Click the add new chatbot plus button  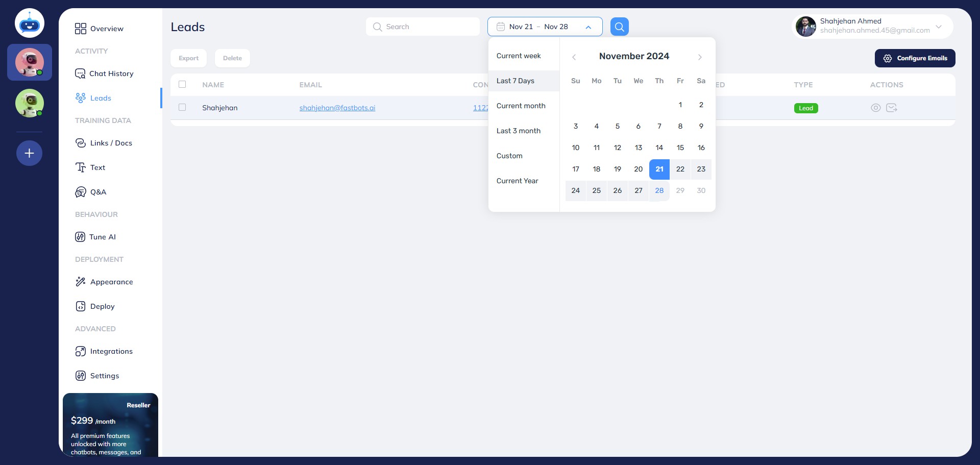pyautogui.click(x=29, y=153)
